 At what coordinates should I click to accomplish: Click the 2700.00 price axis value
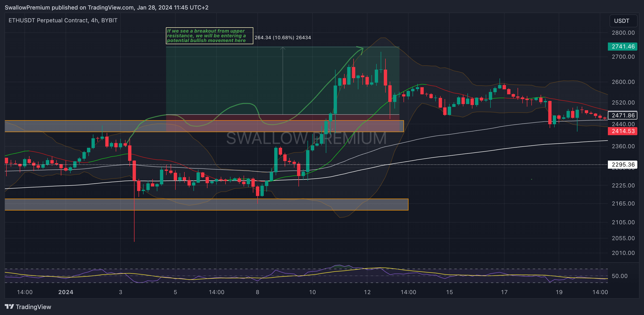coord(623,57)
